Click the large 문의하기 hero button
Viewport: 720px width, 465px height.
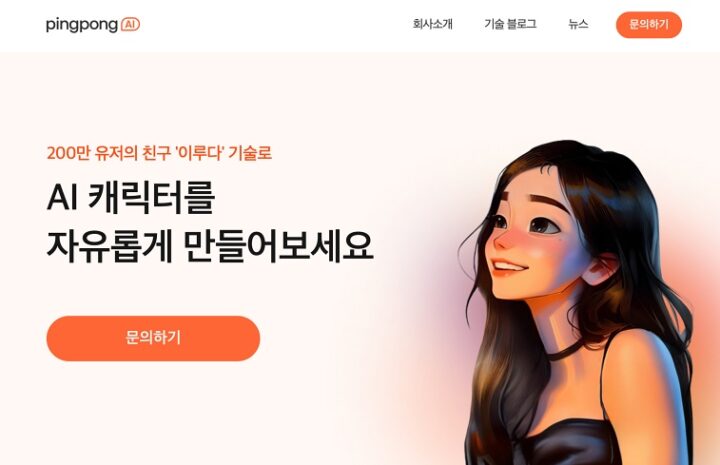pos(153,338)
